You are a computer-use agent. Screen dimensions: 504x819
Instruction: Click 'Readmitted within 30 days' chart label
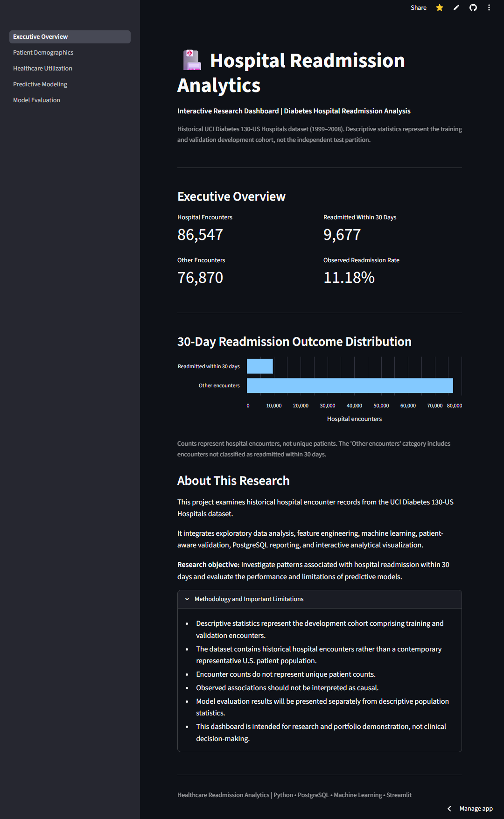(x=209, y=367)
